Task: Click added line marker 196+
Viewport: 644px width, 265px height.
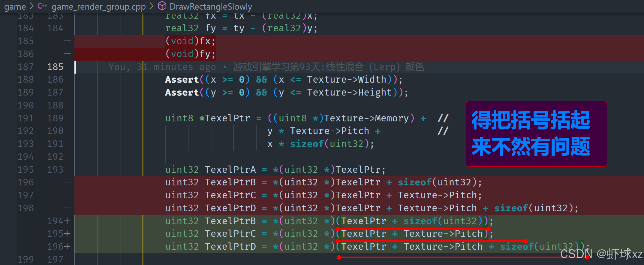Action: click(x=59, y=247)
